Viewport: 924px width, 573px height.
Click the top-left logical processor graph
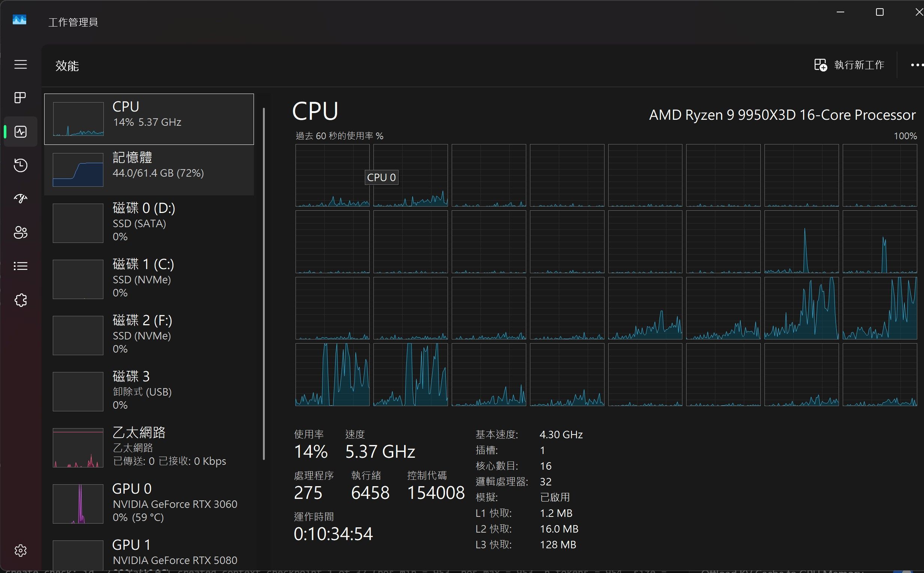pos(333,175)
